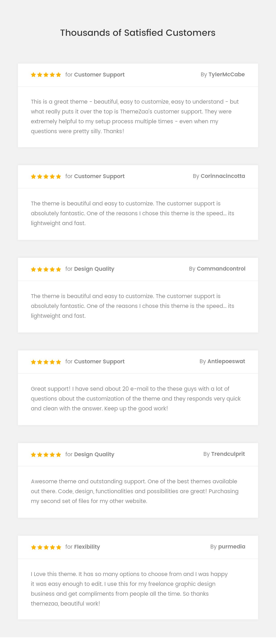Open the purmedia reviewer name
The width and height of the screenshot is (276, 644).
[x=231, y=546]
